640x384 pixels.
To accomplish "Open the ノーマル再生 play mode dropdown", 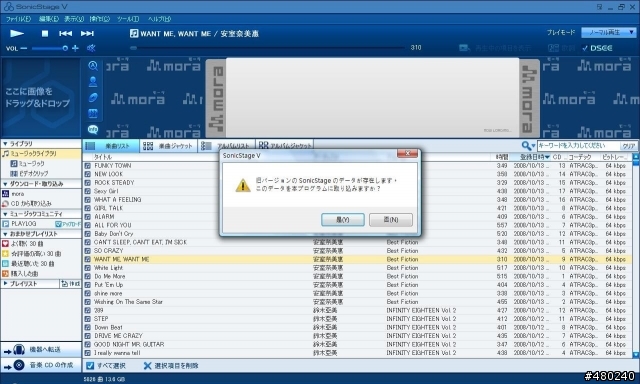I will (x=609, y=32).
